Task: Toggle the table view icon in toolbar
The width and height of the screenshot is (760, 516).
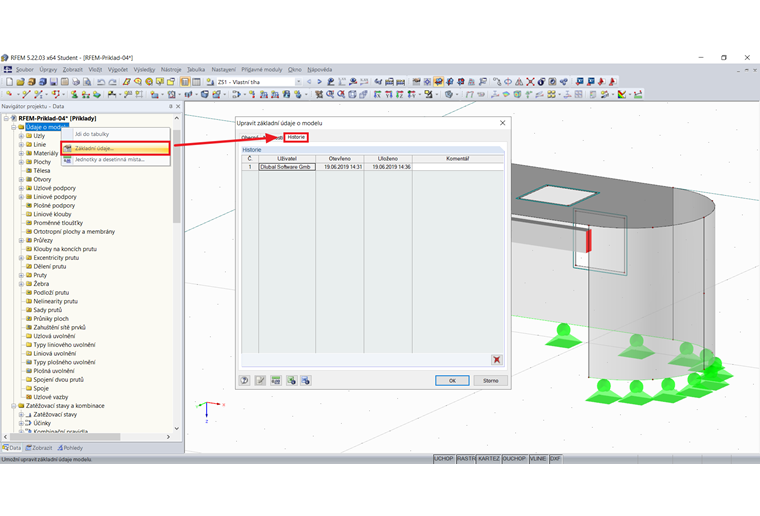Action: pyautogui.click(x=196, y=82)
